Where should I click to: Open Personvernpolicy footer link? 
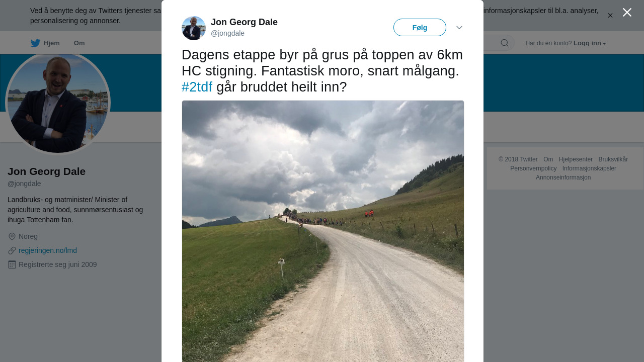point(533,168)
